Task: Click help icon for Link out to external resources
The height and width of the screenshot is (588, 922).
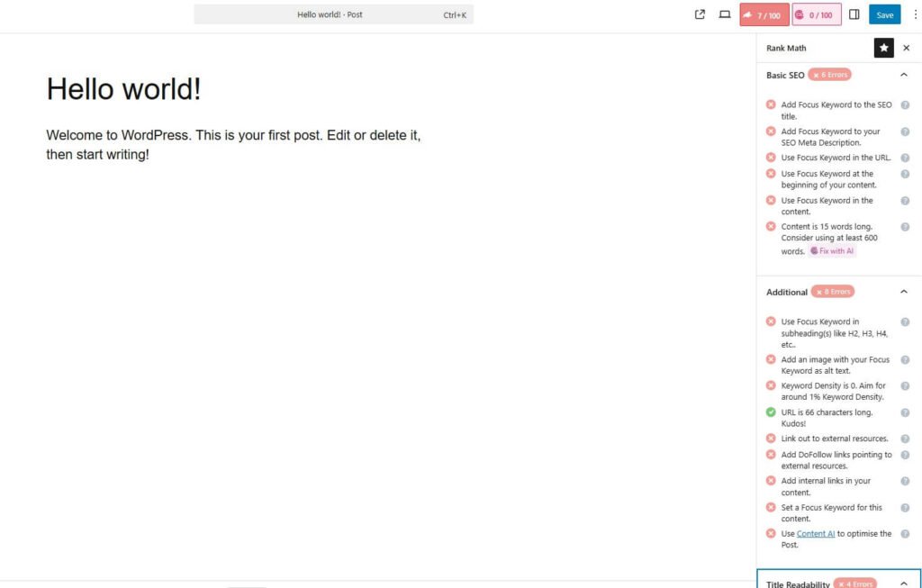Action: click(x=905, y=439)
